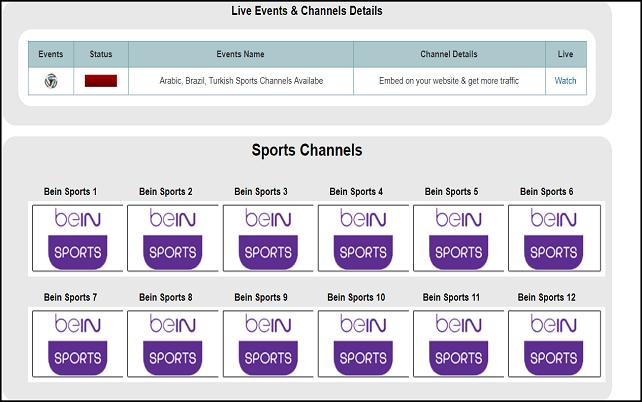Open the Bein Sports 8 logo

tap(173, 344)
